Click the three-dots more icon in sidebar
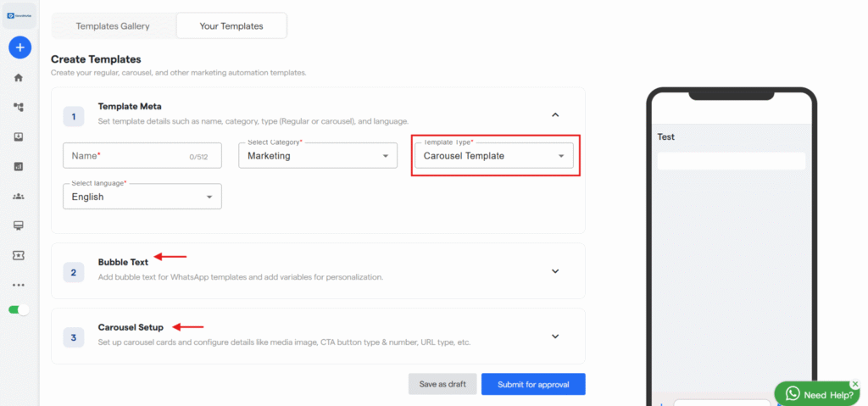This screenshot has height=406, width=868. click(x=19, y=285)
